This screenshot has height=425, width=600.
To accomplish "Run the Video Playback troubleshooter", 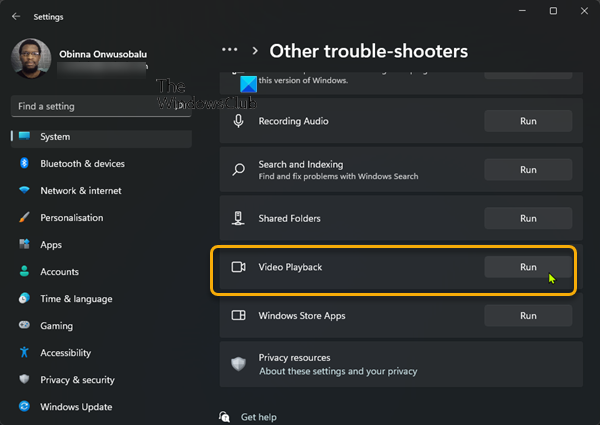I will [528, 267].
